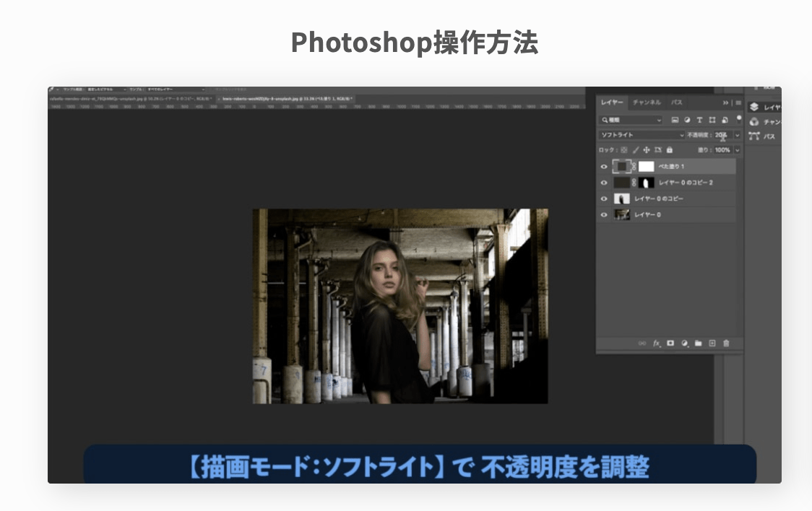Click the mask link icon of べた塗り 1
Screen dimensions: 812x511
634,167
